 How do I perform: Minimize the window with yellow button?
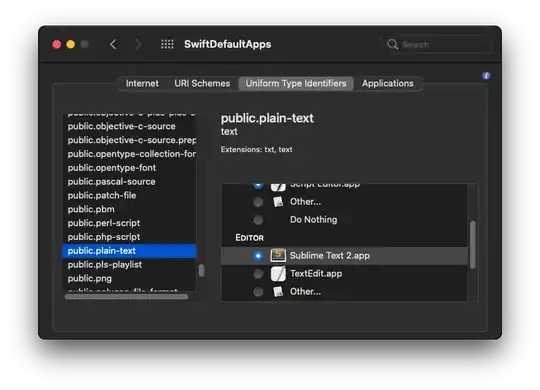coord(71,44)
